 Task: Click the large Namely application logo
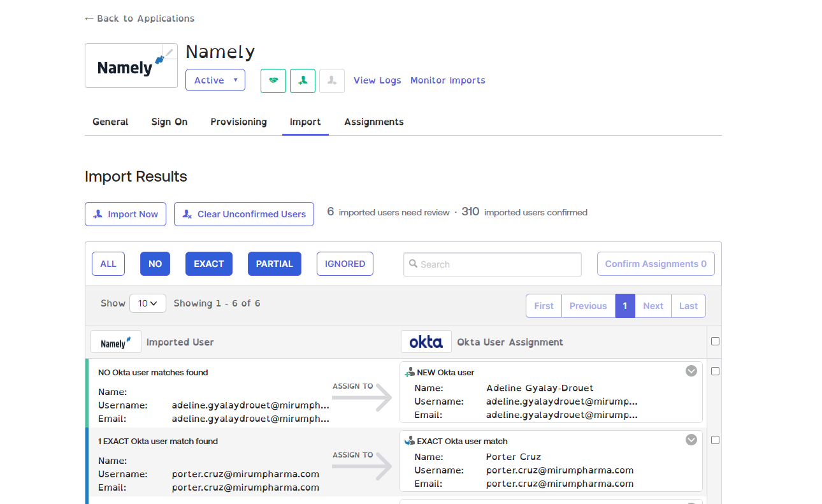coord(131,66)
